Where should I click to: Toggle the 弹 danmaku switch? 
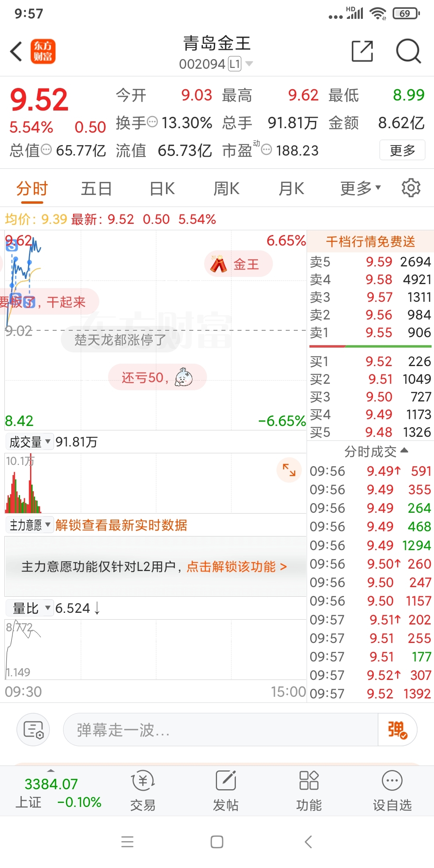(397, 729)
